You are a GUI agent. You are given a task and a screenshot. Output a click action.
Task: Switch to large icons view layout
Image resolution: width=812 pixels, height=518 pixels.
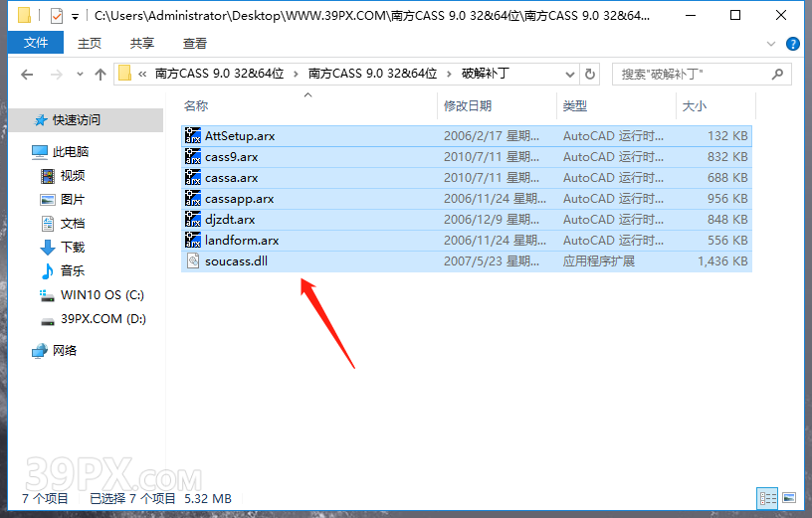tap(789, 498)
